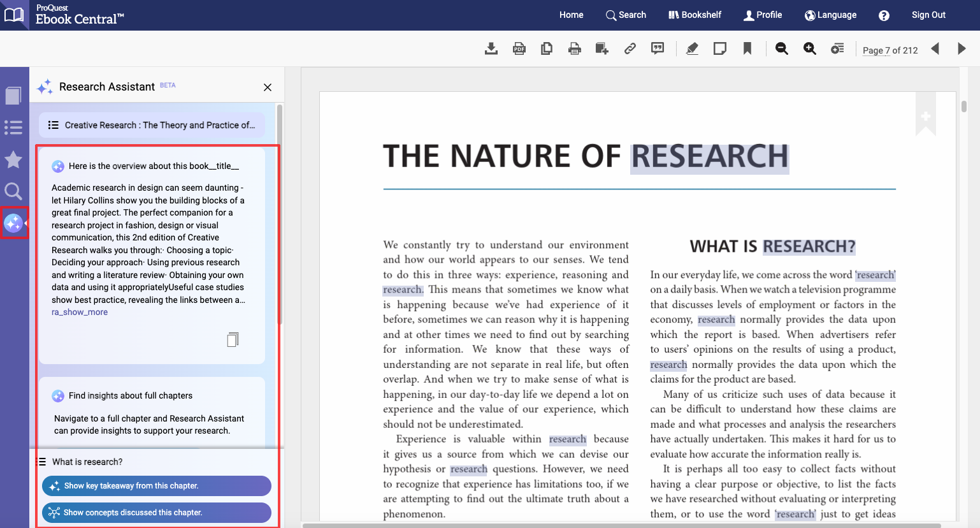
Task: Toggle bookmark on the toolbar
Action: point(747,49)
